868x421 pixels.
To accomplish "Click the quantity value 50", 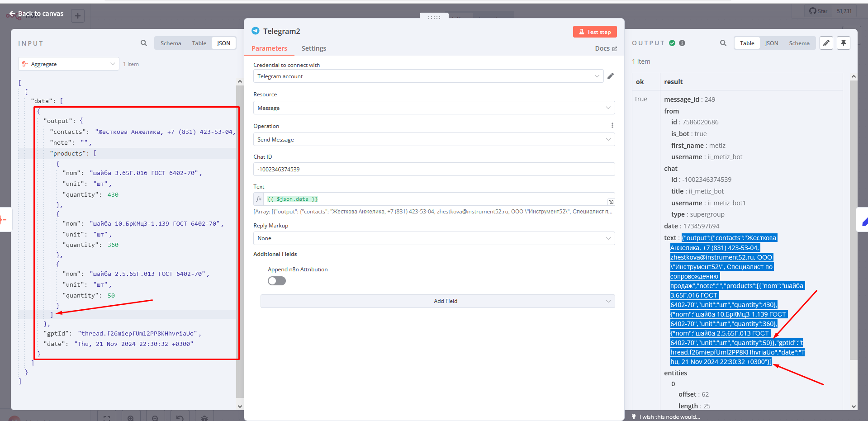I will [111, 296].
